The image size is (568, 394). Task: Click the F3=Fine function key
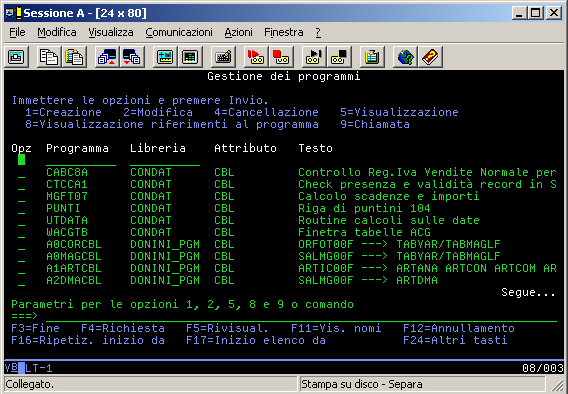point(35,328)
